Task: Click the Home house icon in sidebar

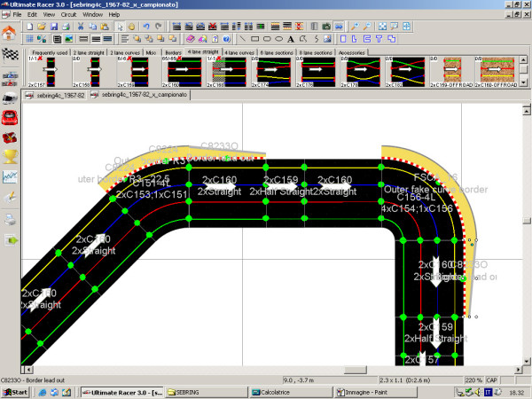Action: pos(11,33)
